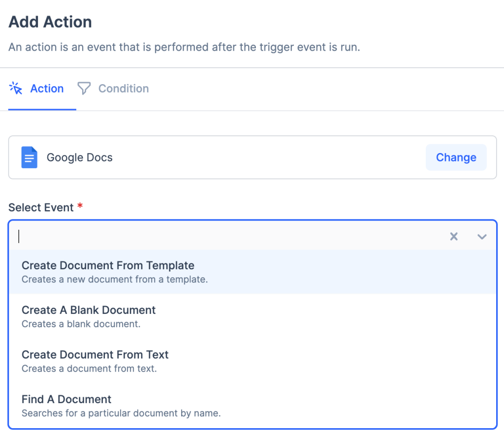The height and width of the screenshot is (436, 504).
Task: Collapse the Select Event dropdown chevron
Action: tap(482, 237)
